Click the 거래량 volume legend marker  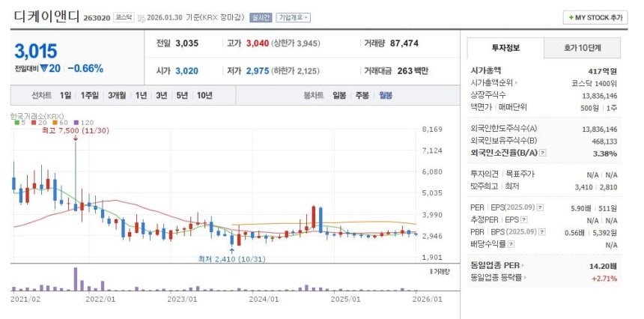(x=440, y=271)
